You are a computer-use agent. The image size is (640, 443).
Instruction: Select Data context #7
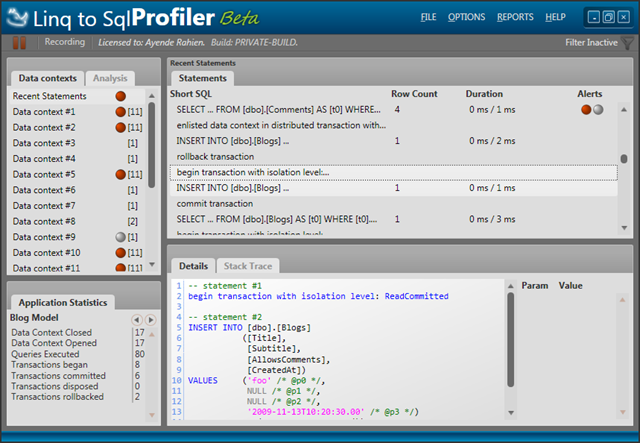pyautogui.click(x=76, y=205)
